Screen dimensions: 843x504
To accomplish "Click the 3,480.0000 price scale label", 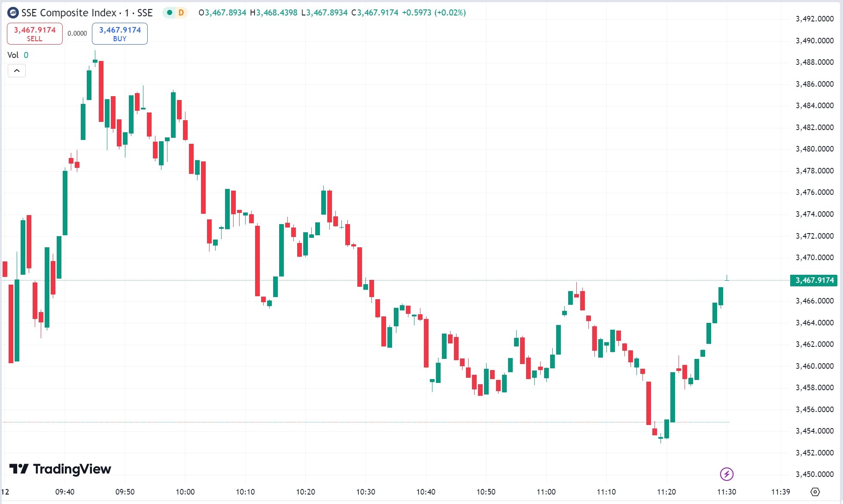I will click(815, 149).
